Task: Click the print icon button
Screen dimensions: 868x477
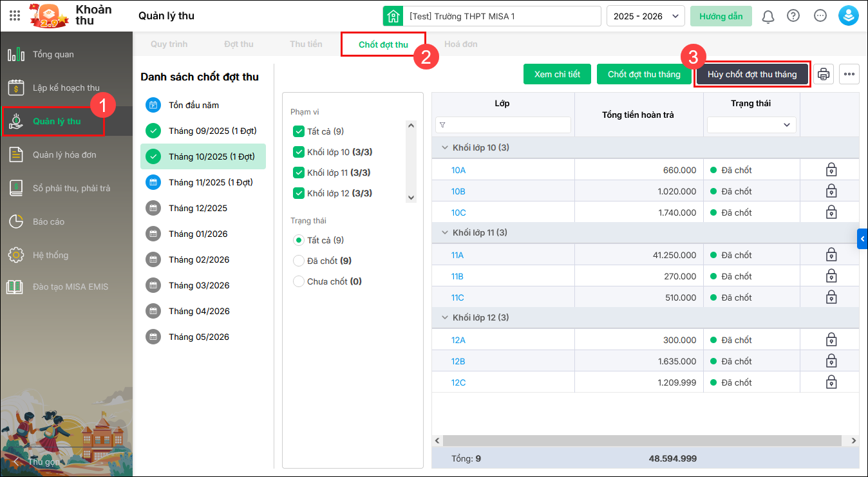Action: (824, 75)
